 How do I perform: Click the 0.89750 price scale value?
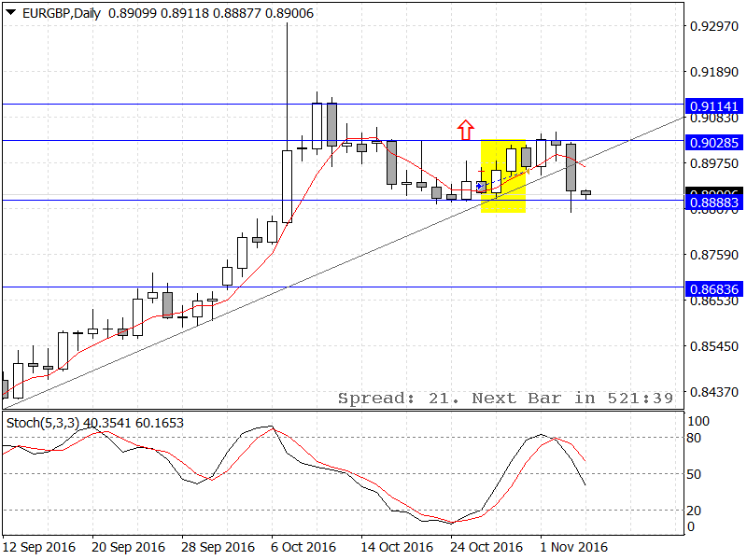tap(714, 163)
